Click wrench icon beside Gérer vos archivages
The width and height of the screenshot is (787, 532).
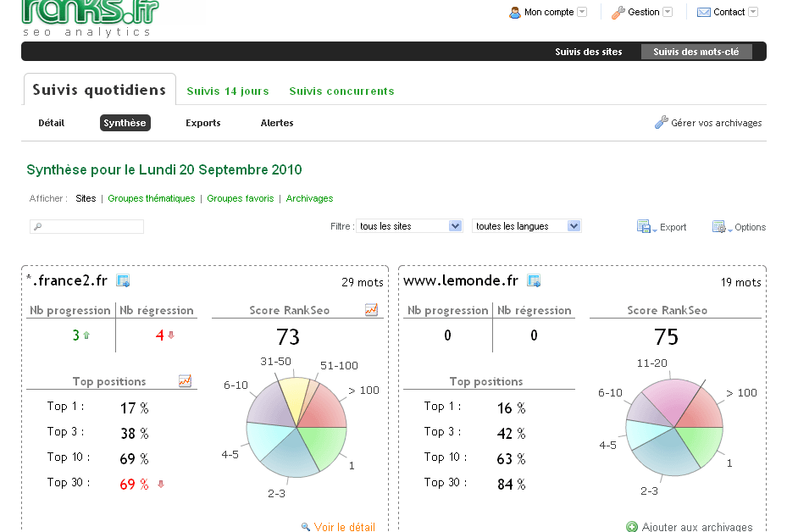coord(661,122)
